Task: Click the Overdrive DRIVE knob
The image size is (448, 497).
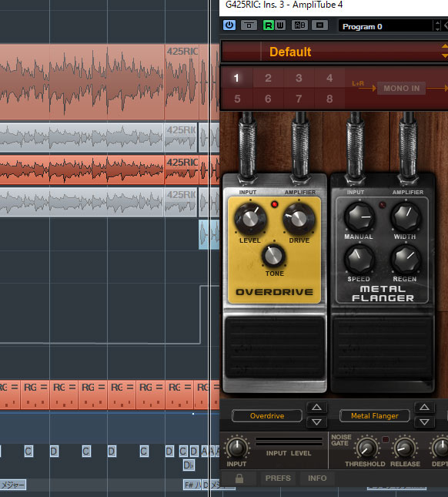Action: [x=299, y=219]
